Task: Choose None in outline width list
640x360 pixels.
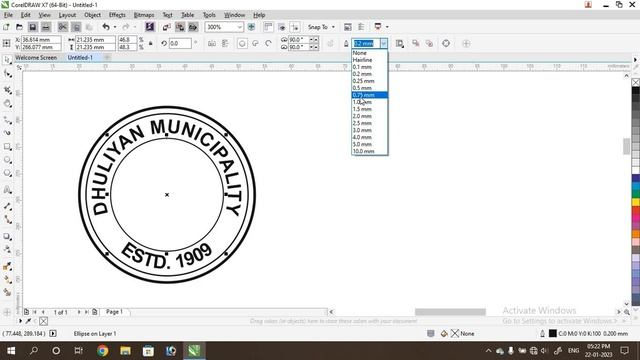Action: pyautogui.click(x=369, y=53)
